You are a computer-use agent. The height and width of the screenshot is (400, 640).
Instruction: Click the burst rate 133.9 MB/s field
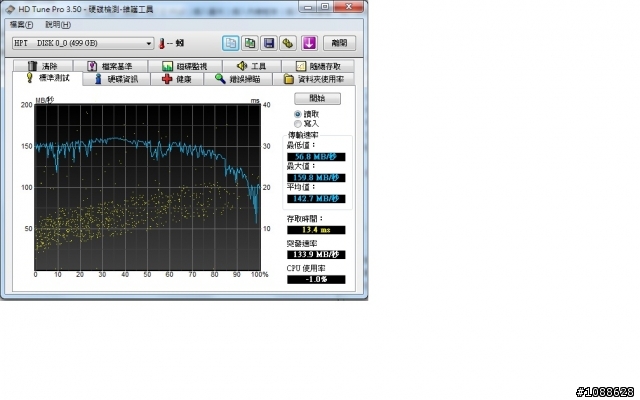coord(316,255)
